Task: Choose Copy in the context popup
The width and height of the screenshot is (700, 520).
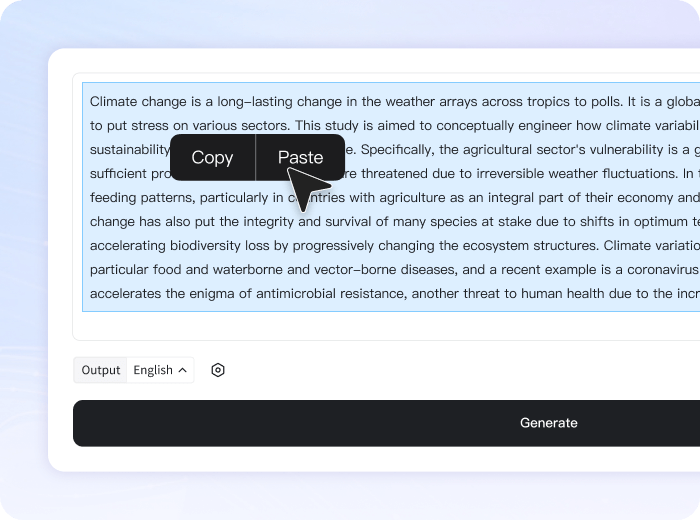Action: pyautogui.click(x=212, y=157)
